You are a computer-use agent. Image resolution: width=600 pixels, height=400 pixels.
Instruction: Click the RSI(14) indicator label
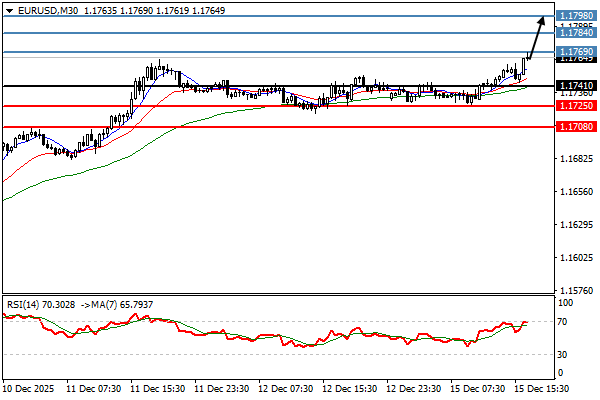click(x=24, y=304)
